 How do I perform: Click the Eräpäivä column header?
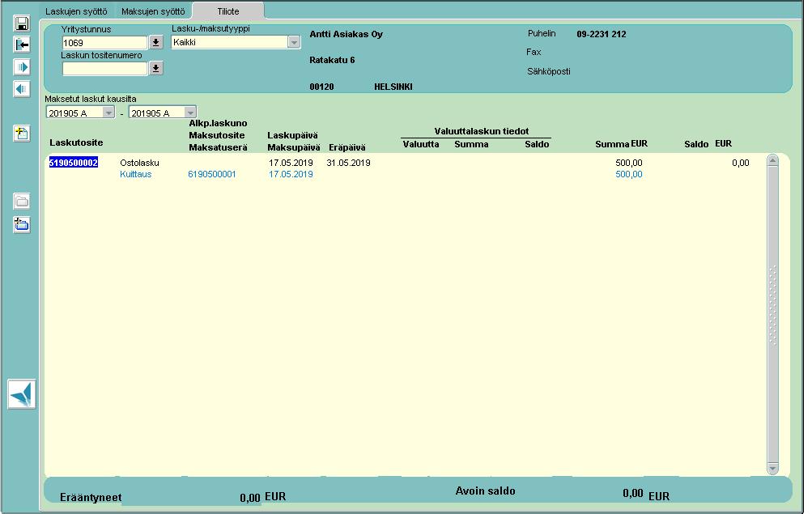click(x=347, y=147)
